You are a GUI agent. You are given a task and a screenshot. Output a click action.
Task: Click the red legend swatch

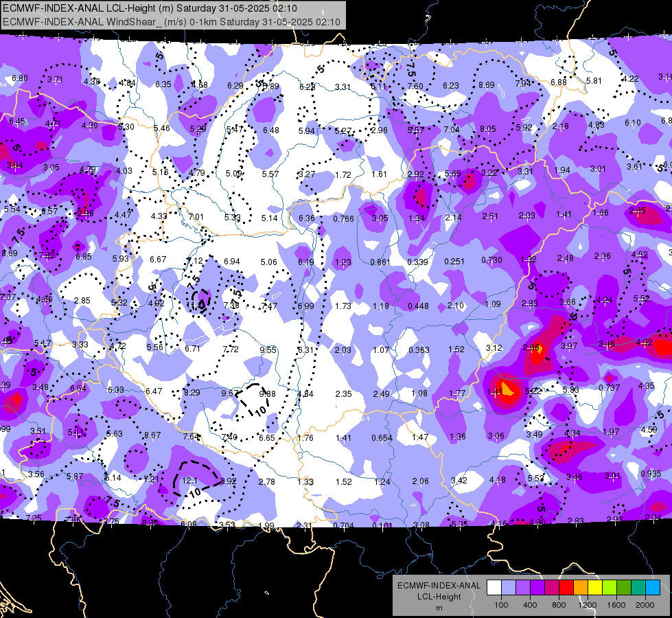point(566,588)
